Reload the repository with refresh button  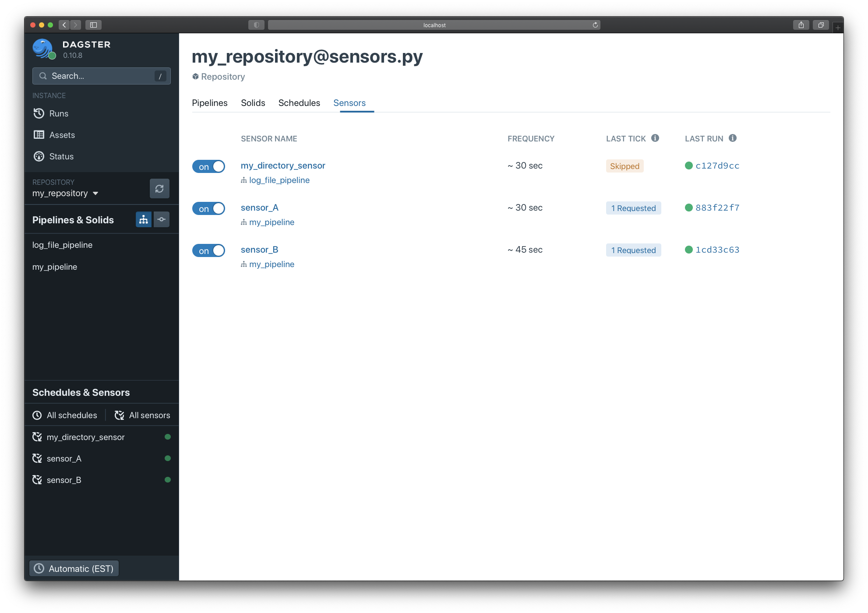point(159,188)
